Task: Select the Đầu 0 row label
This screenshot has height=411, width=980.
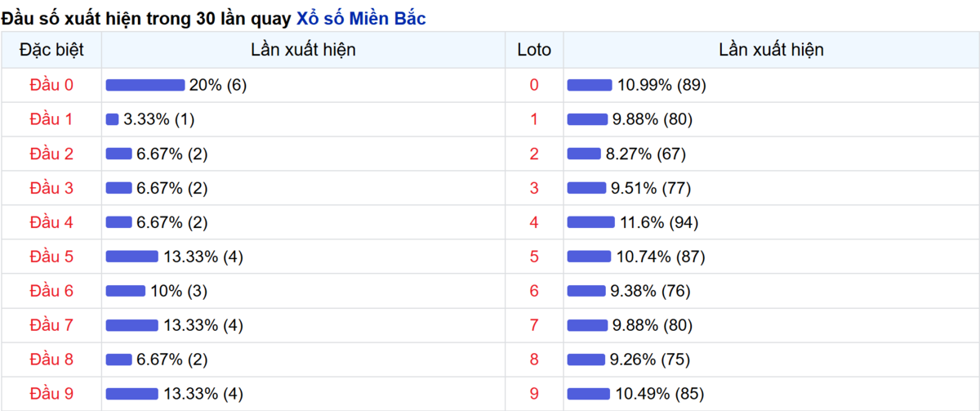Action: tap(51, 85)
